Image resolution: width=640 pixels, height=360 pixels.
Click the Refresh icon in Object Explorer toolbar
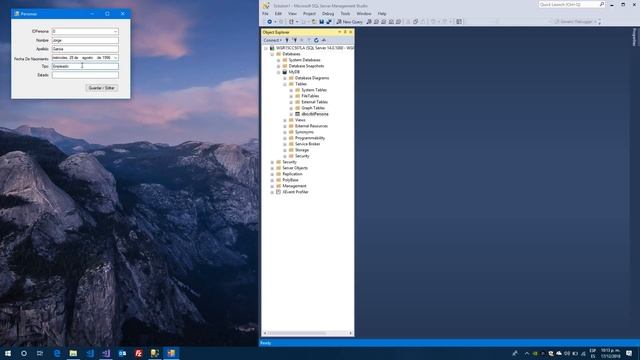pyautogui.click(x=316, y=40)
